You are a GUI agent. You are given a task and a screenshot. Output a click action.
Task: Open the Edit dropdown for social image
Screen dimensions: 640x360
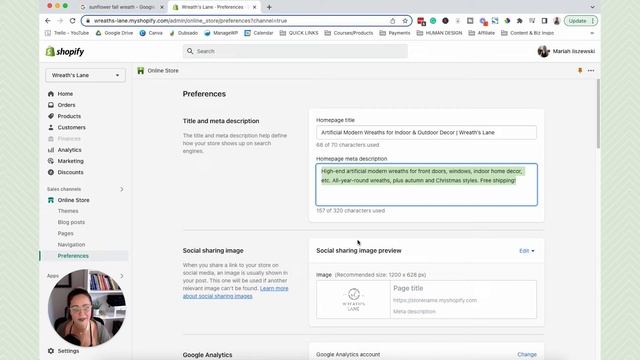[527, 251]
